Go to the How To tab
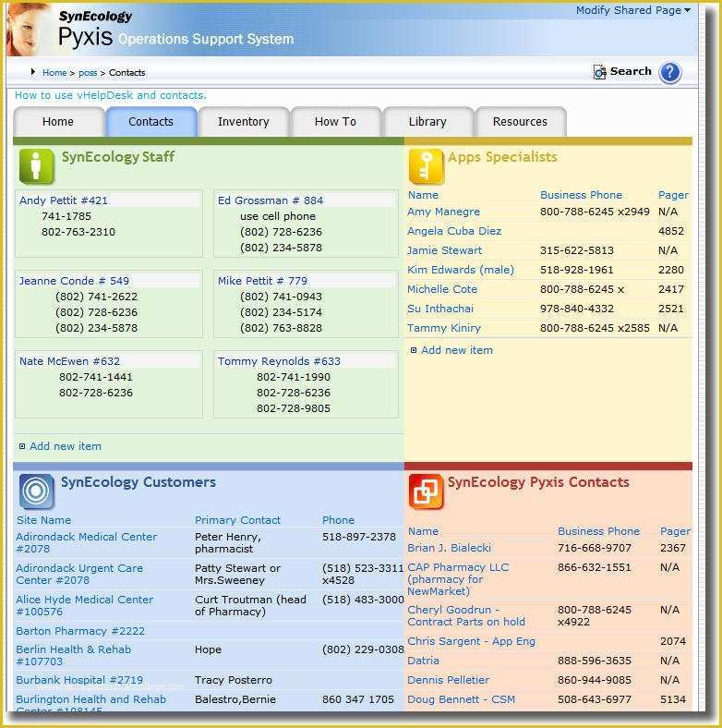 pos(336,122)
